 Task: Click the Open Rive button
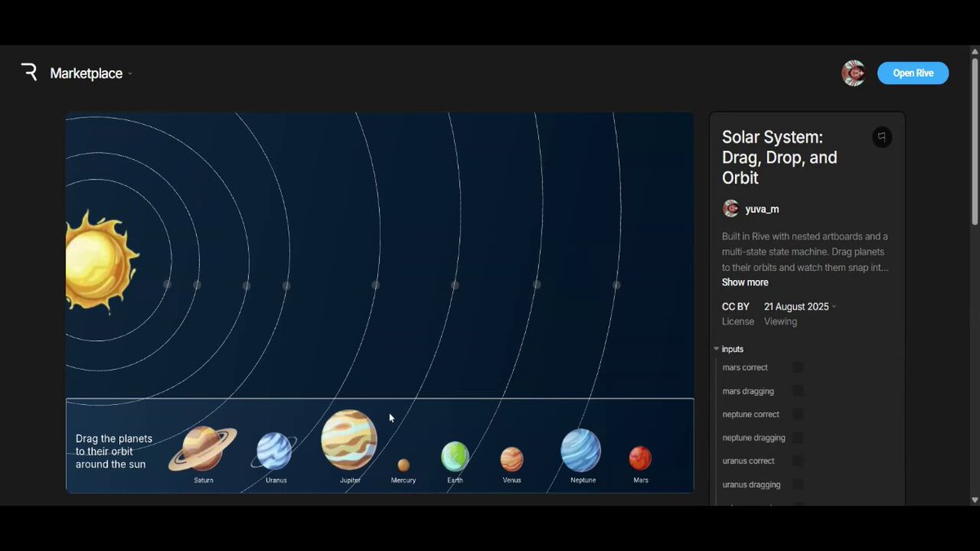[913, 73]
